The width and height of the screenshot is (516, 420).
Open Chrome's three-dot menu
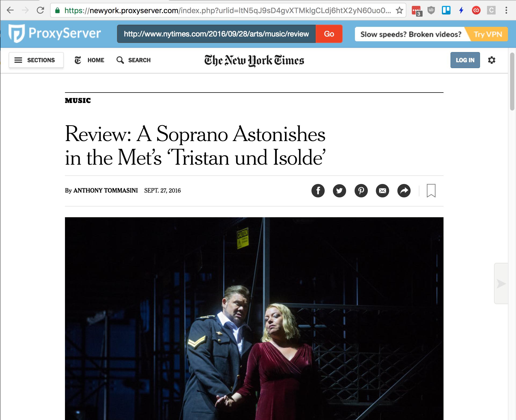tap(506, 10)
